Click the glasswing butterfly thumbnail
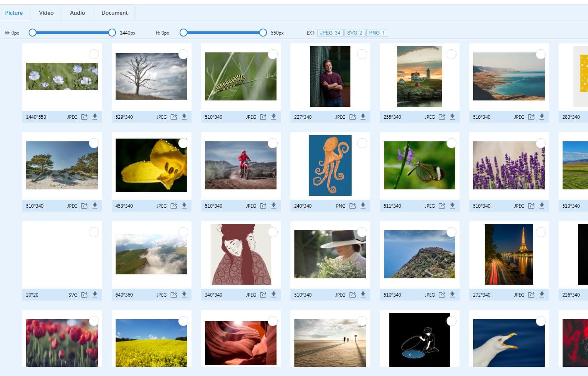 point(420,165)
